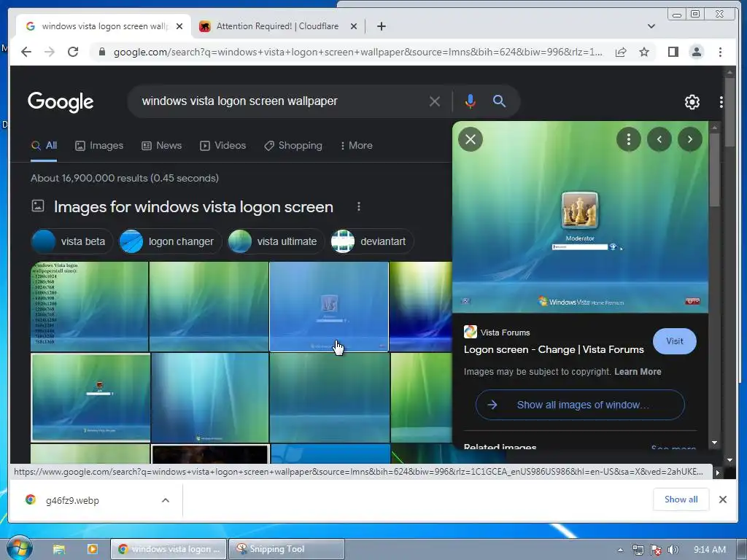Image resolution: width=747 pixels, height=560 pixels.
Task: Open the Images for windows vista logon screen heading
Action: (x=193, y=206)
